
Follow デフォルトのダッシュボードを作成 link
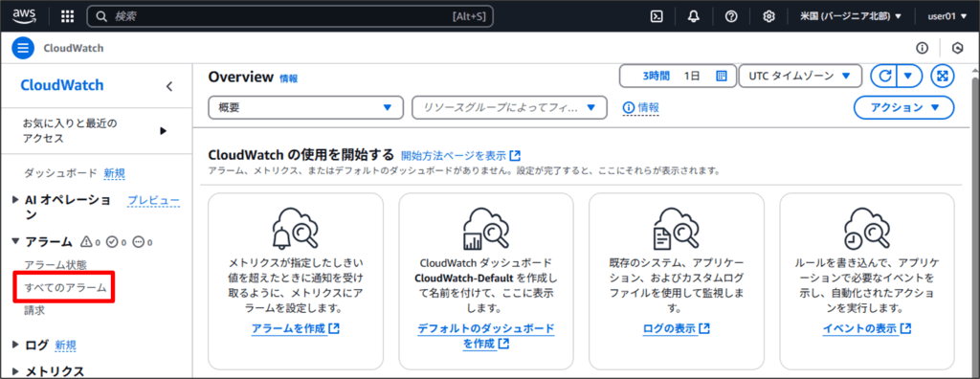pyautogui.click(x=485, y=336)
